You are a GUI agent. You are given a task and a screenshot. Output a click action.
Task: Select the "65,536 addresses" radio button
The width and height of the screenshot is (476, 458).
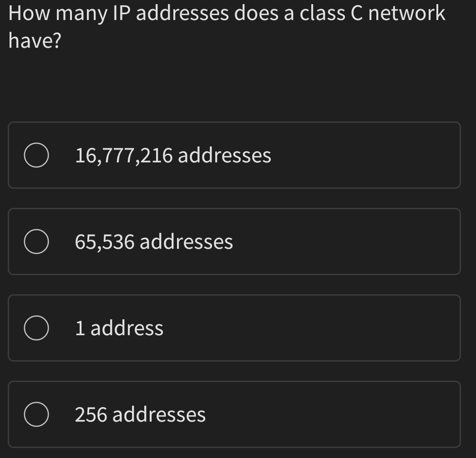(36, 241)
